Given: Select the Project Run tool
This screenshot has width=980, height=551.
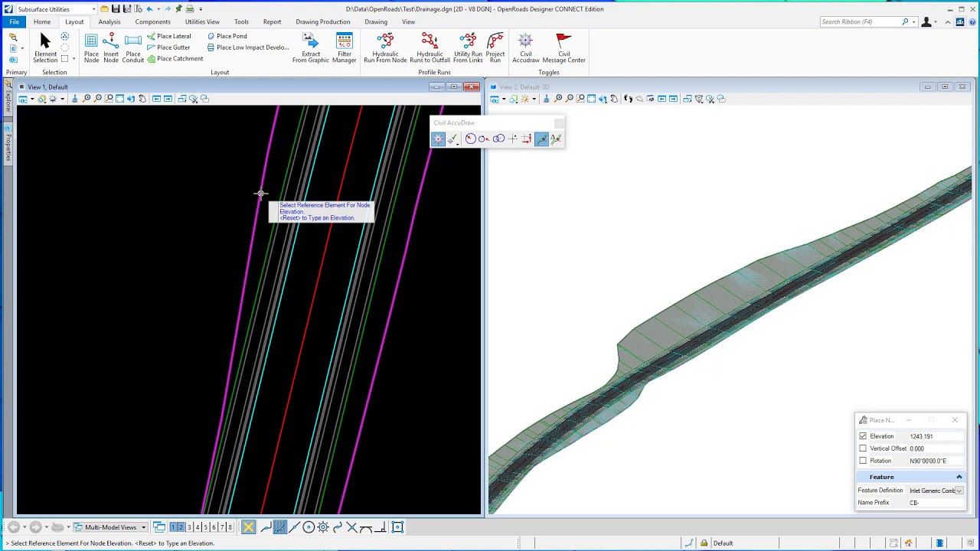Looking at the screenshot, I should 495,47.
